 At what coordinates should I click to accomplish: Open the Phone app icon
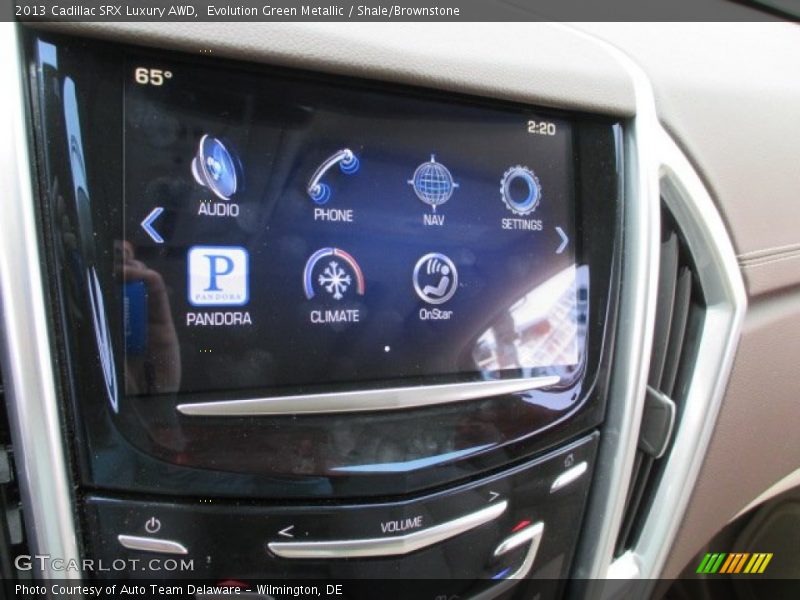pos(333,176)
